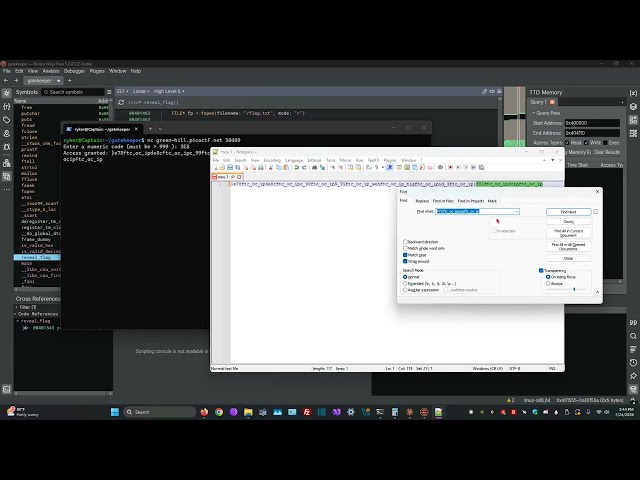Viewport: 640px width, 480px height.
Task: Open the pin right sidebar icon
Action: pyautogui.click(x=633, y=376)
